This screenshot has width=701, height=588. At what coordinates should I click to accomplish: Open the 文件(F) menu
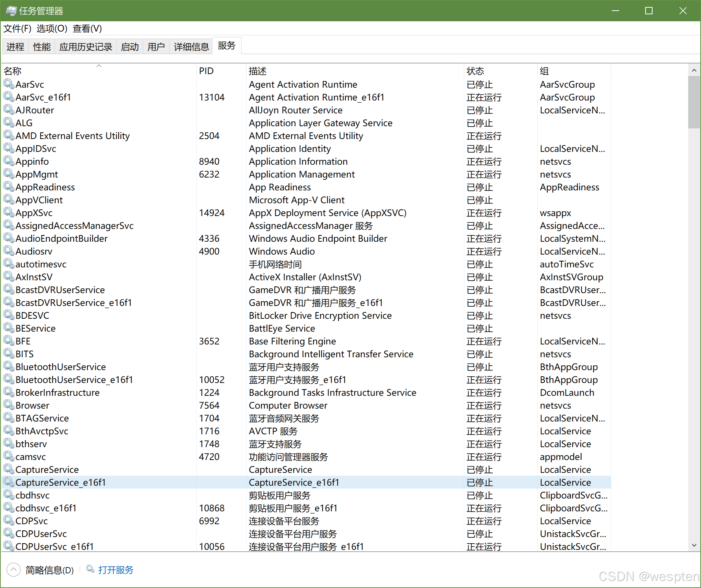(17, 28)
